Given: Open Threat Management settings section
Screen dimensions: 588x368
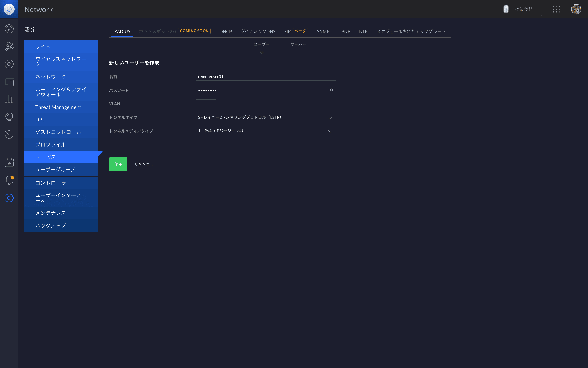Looking at the screenshot, I should click(61, 107).
